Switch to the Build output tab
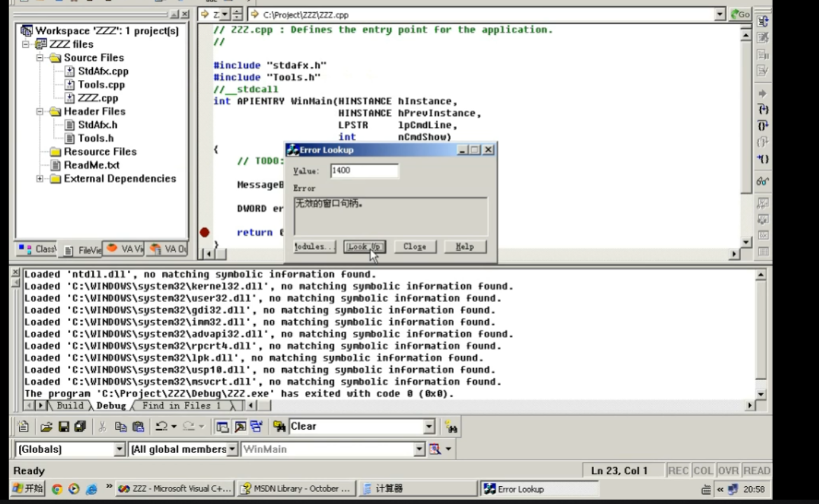819x504 pixels. [x=70, y=405]
